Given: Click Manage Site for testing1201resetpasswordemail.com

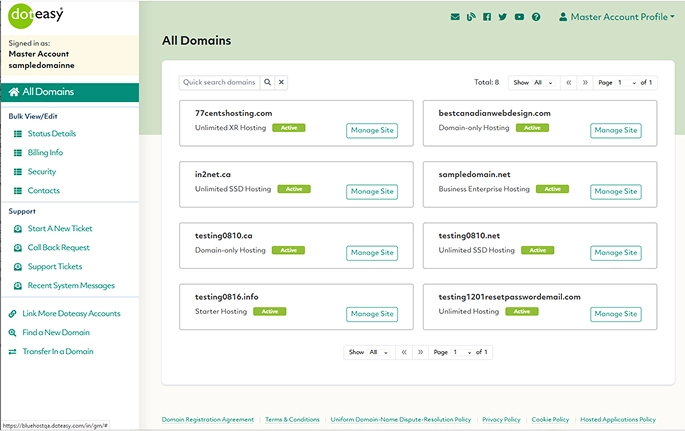Looking at the screenshot, I should pos(616,314).
